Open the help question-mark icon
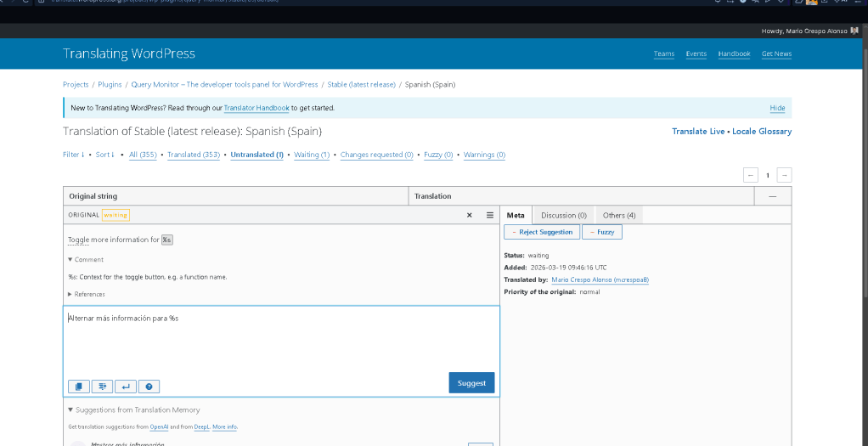 pos(149,387)
